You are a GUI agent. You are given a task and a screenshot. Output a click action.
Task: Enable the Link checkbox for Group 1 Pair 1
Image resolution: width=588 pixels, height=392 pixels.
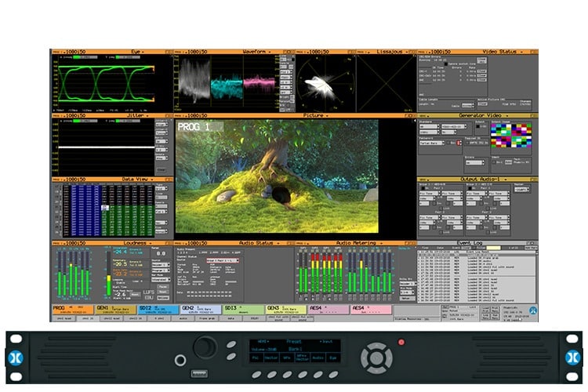point(441,208)
